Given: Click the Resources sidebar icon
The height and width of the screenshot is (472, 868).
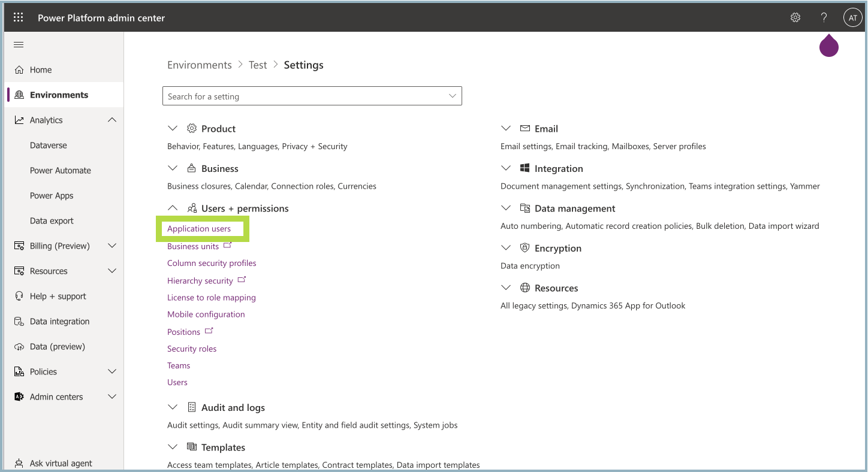Looking at the screenshot, I should tap(19, 271).
